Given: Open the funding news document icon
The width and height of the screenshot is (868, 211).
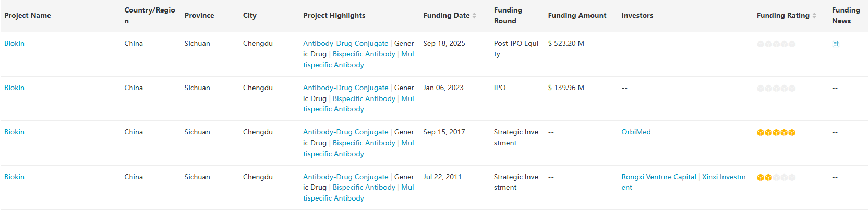Looking at the screenshot, I should pyautogui.click(x=836, y=44).
